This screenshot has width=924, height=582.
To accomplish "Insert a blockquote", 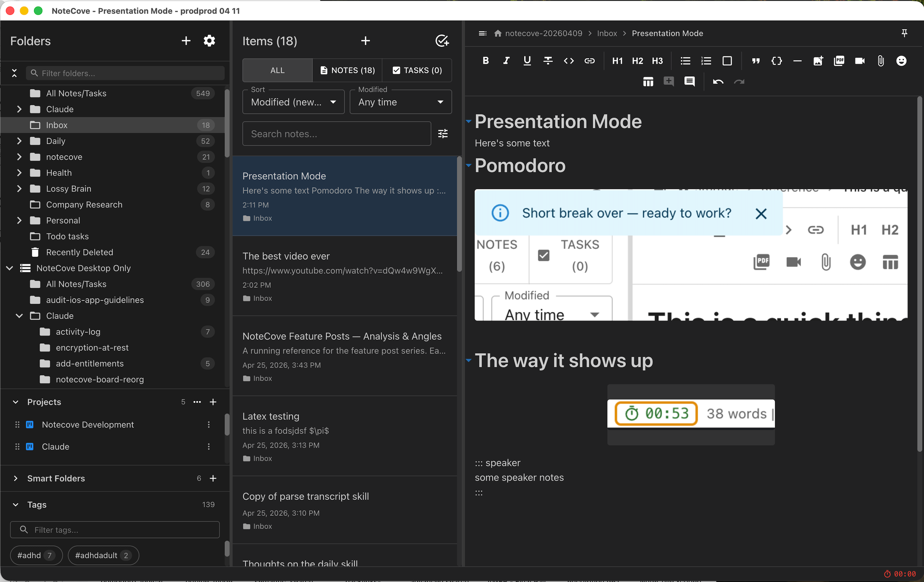I will pyautogui.click(x=755, y=61).
